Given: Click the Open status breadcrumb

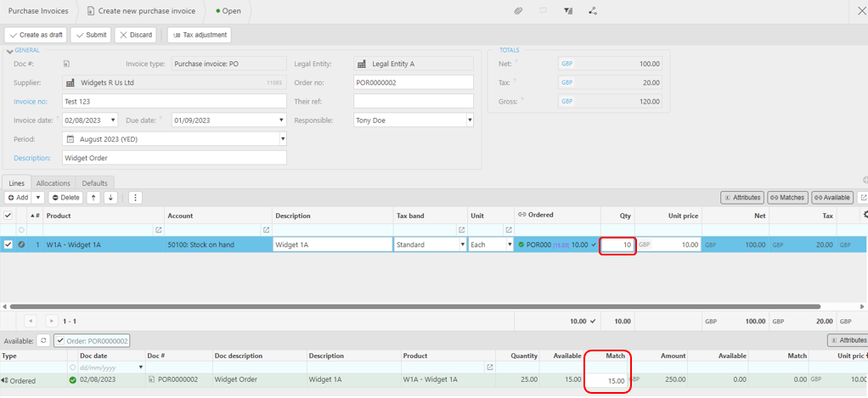Looking at the screenshot, I should (x=228, y=11).
